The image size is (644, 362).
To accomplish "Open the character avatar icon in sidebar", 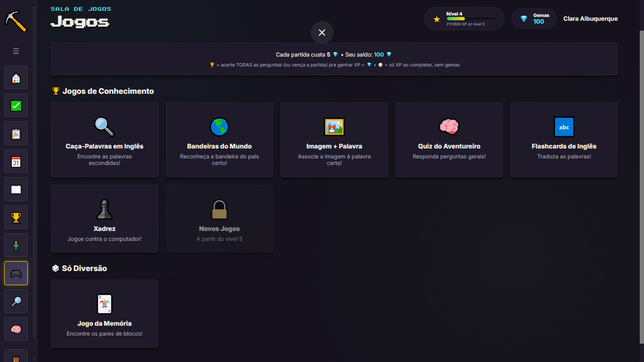I will pos(16,246).
